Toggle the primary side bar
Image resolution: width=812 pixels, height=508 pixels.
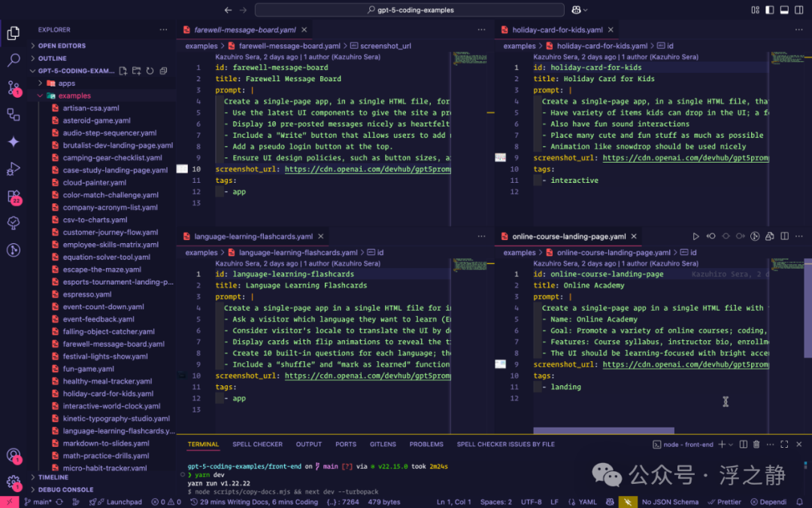tap(770, 10)
